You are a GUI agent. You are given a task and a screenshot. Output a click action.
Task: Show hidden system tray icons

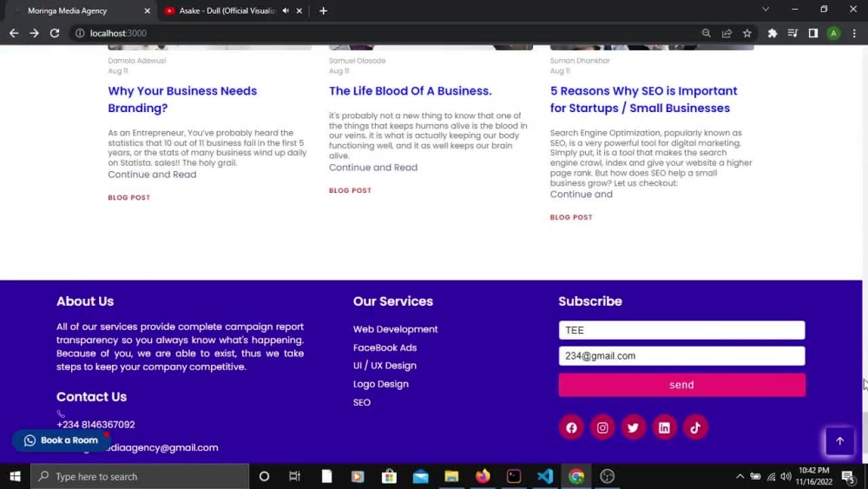740,476
